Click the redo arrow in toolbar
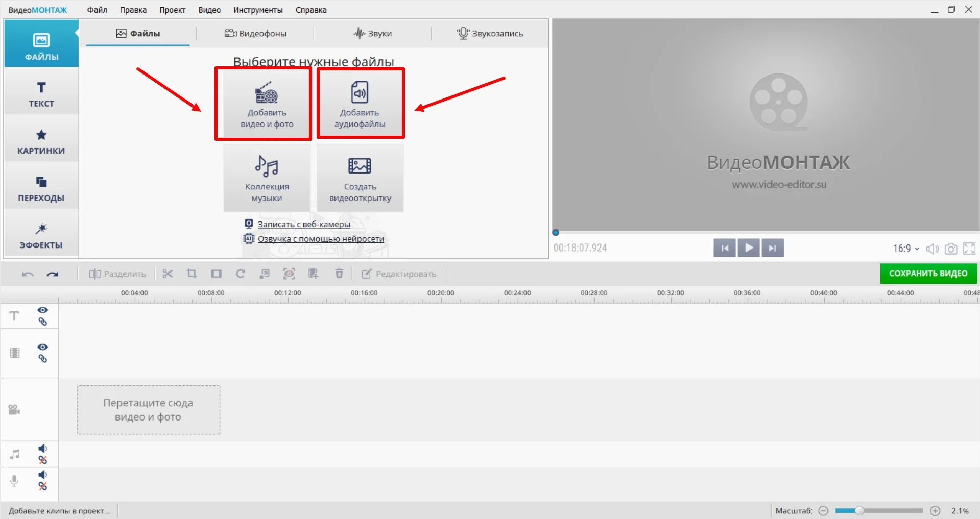 (53, 274)
